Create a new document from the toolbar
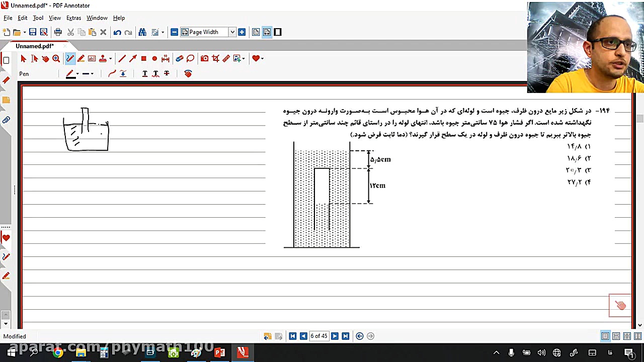644x362 pixels. (x=7, y=32)
